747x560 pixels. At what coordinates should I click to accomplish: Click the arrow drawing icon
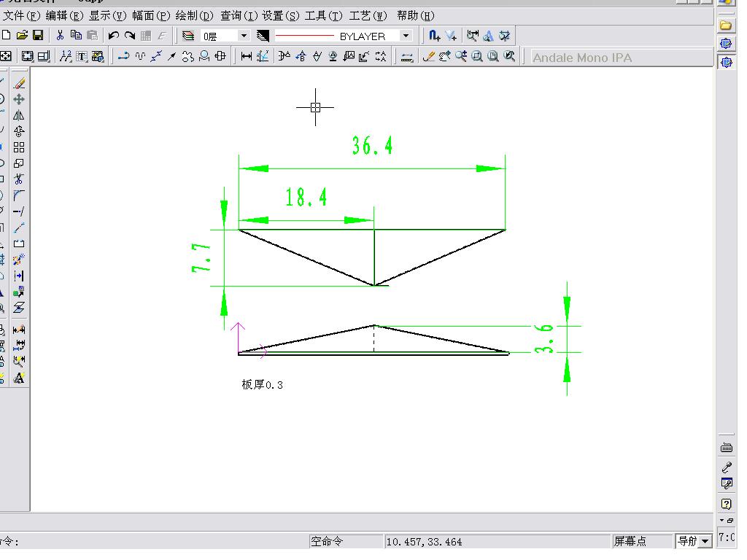(x=172, y=57)
